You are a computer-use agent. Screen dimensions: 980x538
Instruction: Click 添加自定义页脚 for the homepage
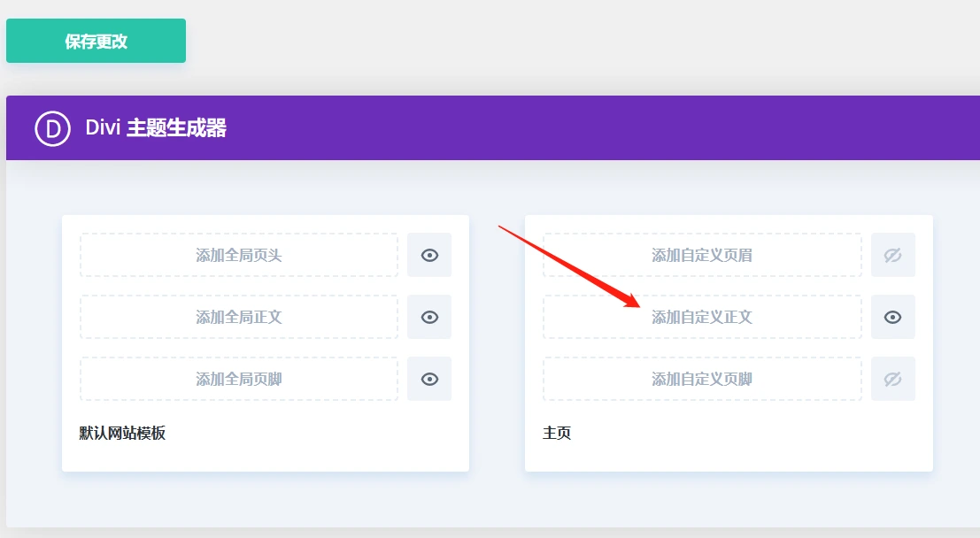point(703,379)
